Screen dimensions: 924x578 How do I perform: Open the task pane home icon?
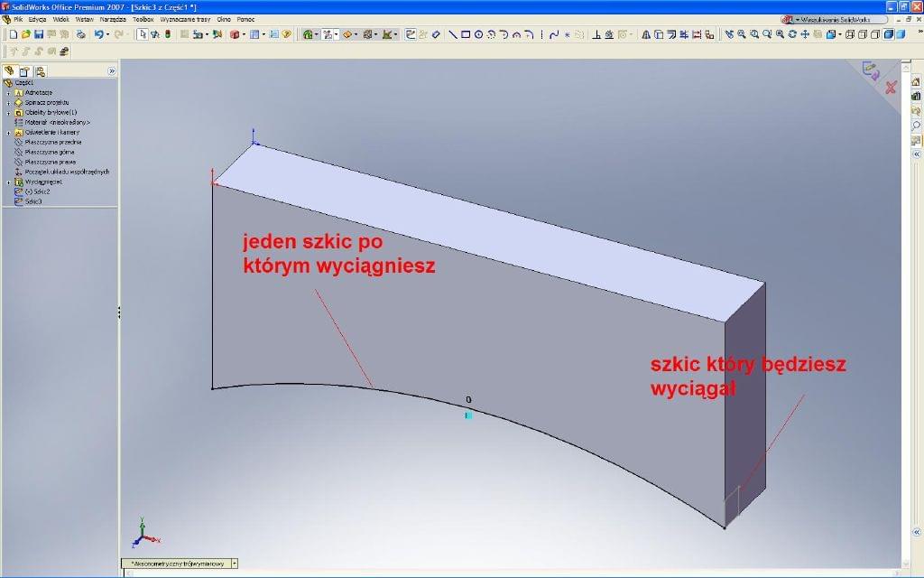(916, 81)
